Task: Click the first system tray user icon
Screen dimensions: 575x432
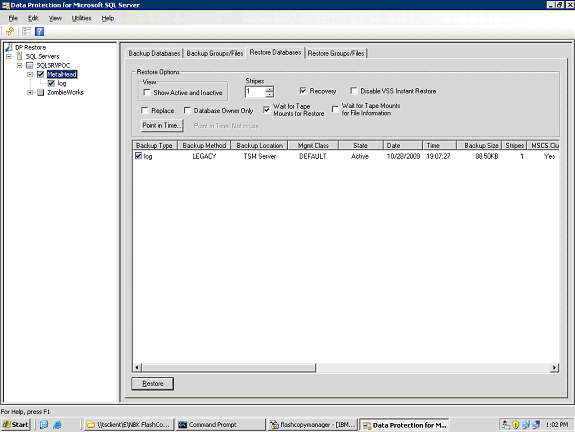Action: pyautogui.click(x=506, y=425)
